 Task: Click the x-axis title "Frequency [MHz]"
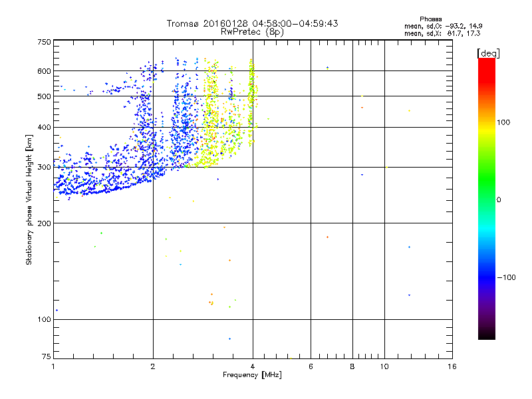pyautogui.click(x=252, y=375)
